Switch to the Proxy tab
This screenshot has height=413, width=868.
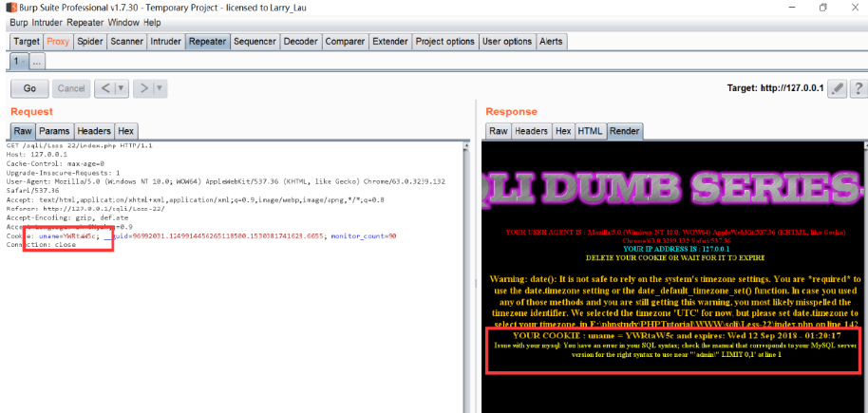click(58, 42)
